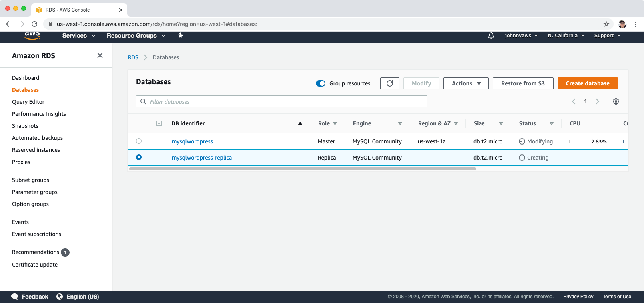Click the browser address bar URL
The width and height of the screenshot is (644, 307).
pos(157,24)
